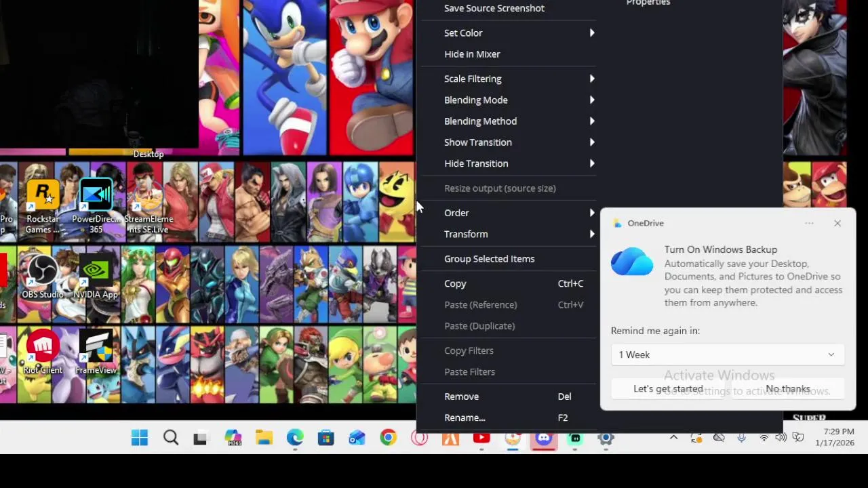The width and height of the screenshot is (868, 488).
Task: Choose Save Source Screenshot
Action: point(494,8)
